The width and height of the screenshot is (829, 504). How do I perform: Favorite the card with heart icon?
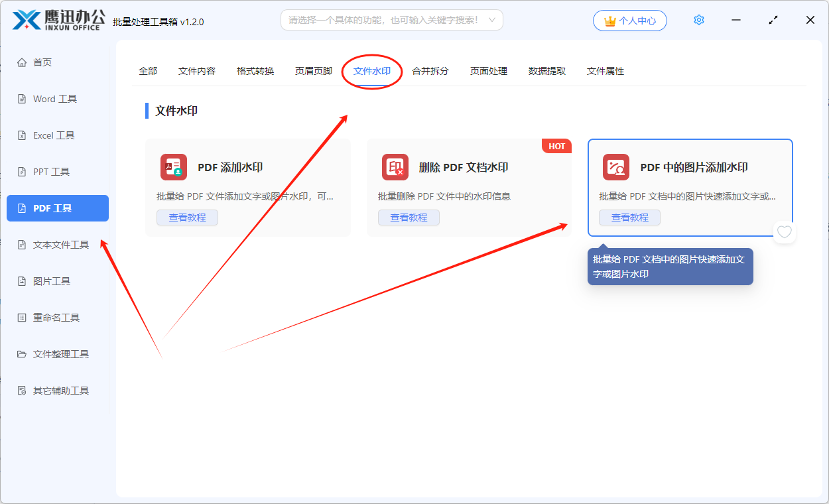785,232
